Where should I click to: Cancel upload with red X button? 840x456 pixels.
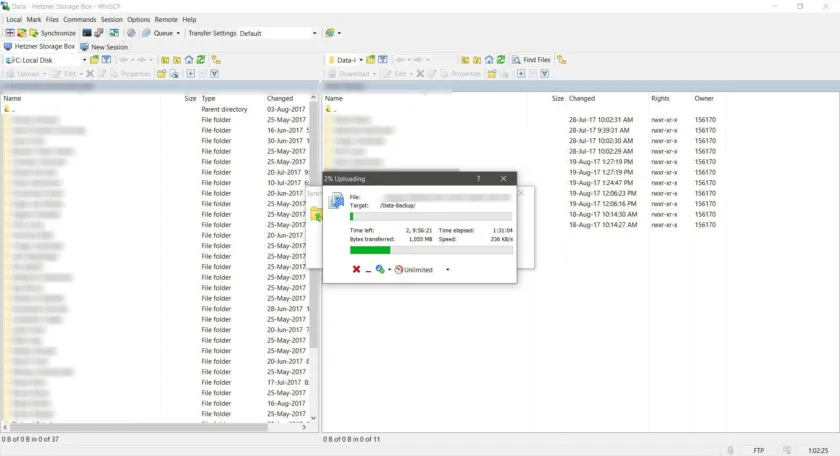click(356, 269)
